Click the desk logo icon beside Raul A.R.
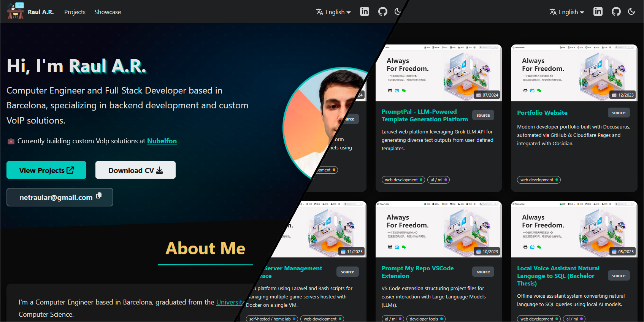Screen dimensions: 644x322 point(15,11)
